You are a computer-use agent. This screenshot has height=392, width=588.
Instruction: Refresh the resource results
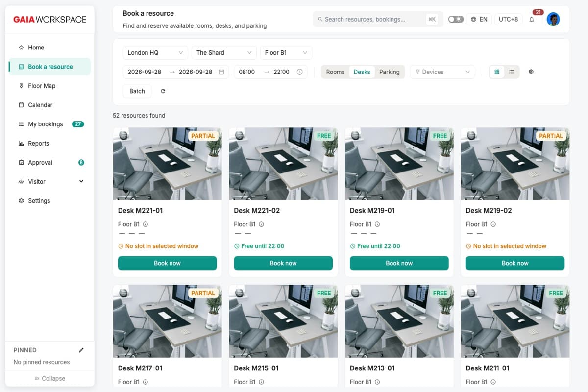pos(163,91)
